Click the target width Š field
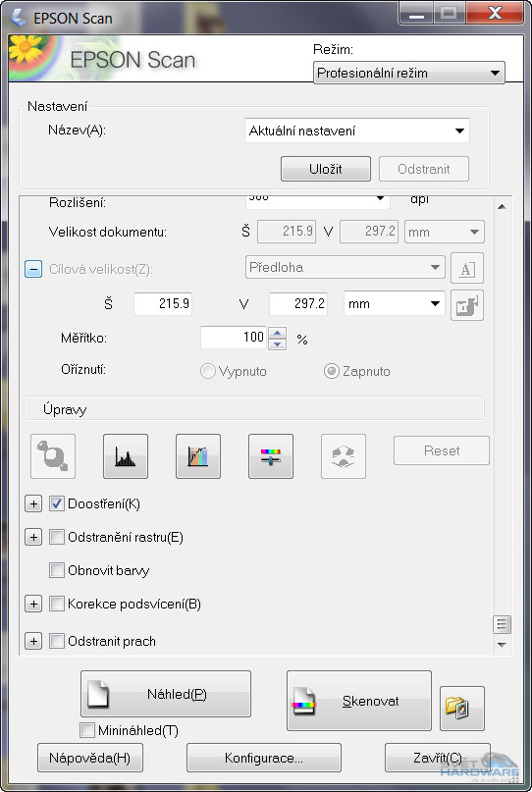Image resolution: width=532 pixels, height=792 pixels. point(163,303)
